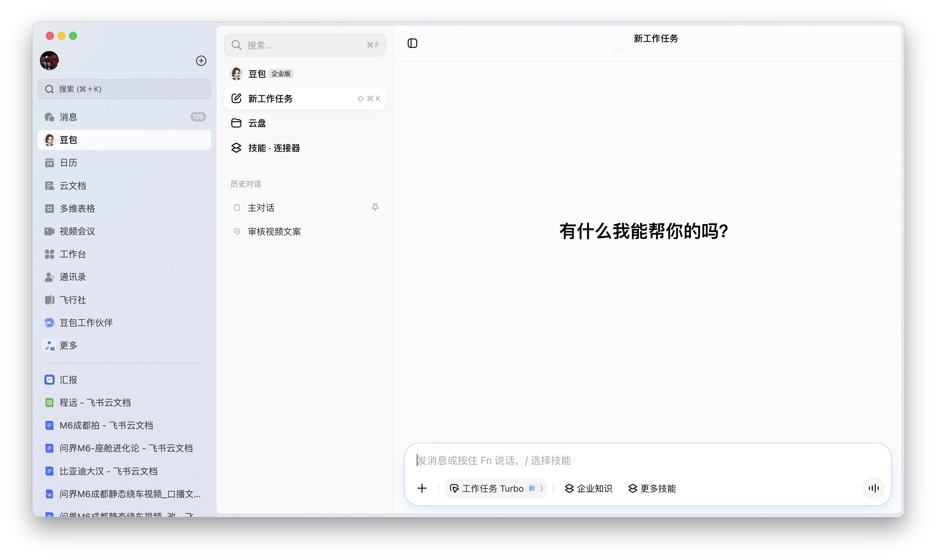Start 新工作任务 in the list
This screenshot has height=560, width=937.
coord(305,99)
